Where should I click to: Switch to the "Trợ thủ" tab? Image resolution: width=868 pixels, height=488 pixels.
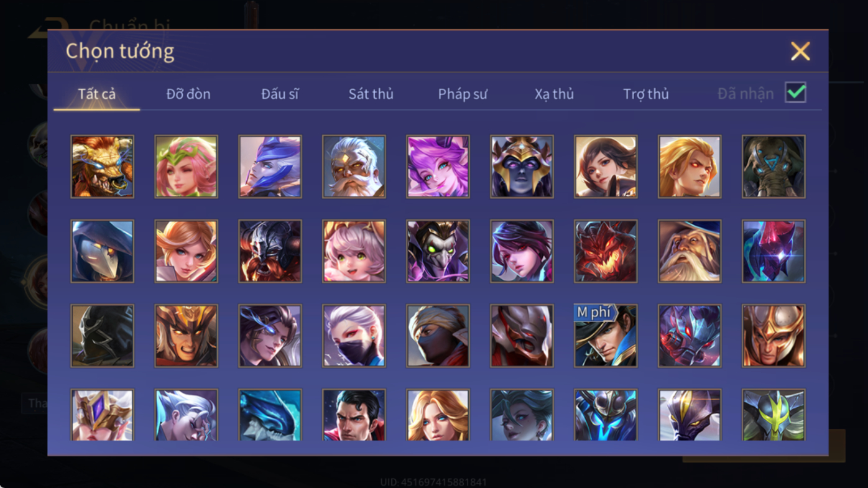click(645, 94)
